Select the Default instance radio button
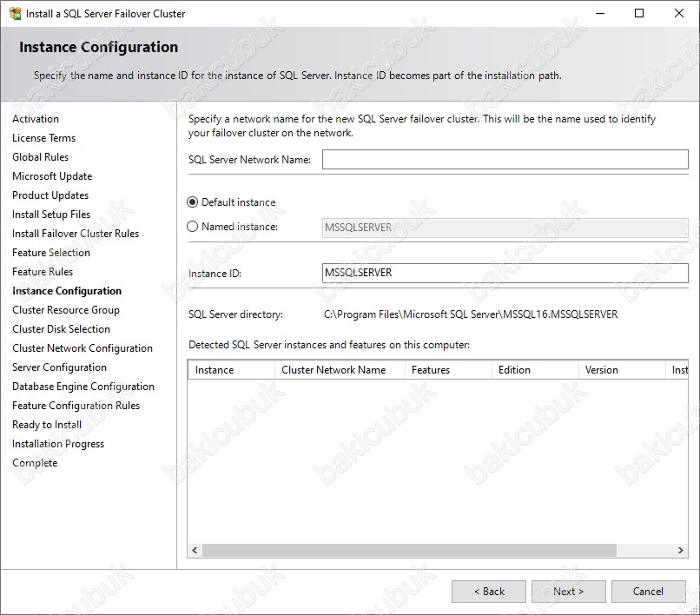 pyautogui.click(x=192, y=202)
